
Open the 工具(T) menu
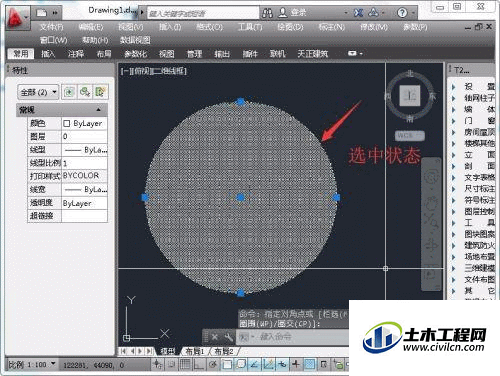click(250, 27)
